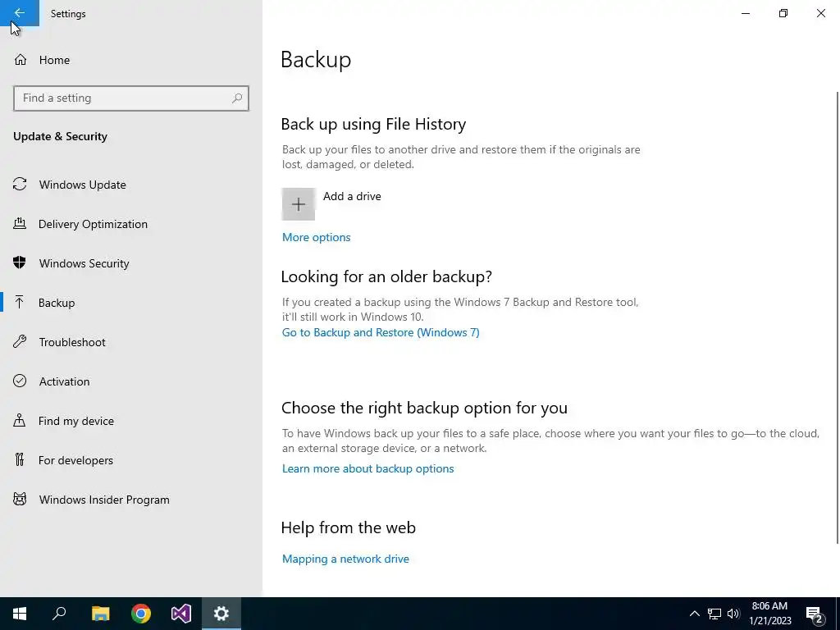Viewport: 840px width, 630px height.
Task: Click the Windows Update refresh arrows icon
Action: [x=20, y=185]
